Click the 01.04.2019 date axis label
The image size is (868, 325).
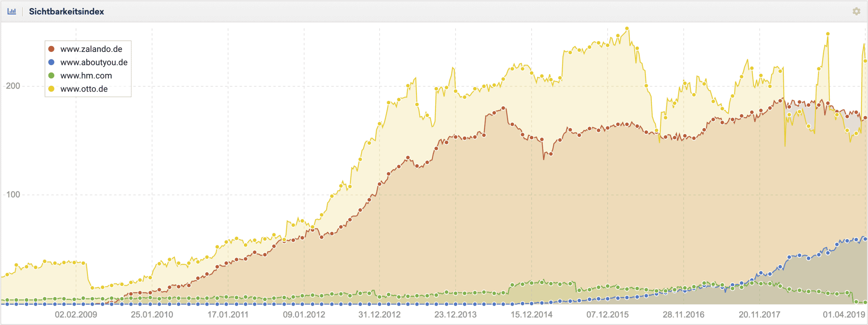[x=844, y=314]
